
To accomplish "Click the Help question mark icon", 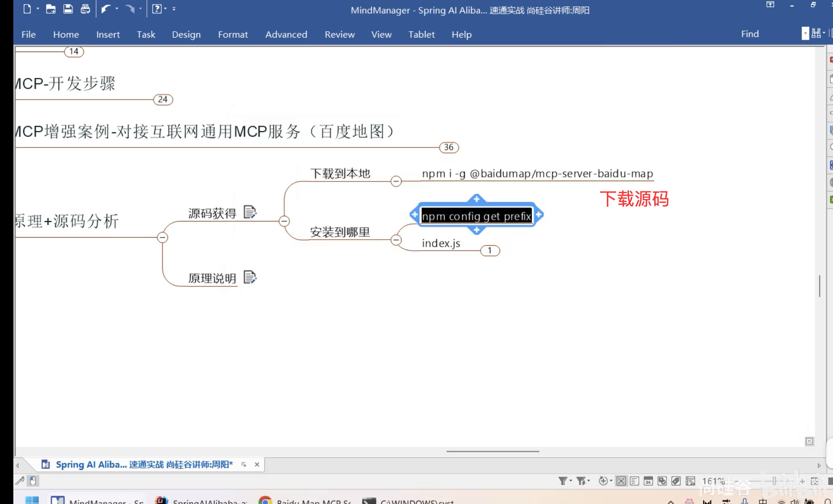I will (157, 9).
